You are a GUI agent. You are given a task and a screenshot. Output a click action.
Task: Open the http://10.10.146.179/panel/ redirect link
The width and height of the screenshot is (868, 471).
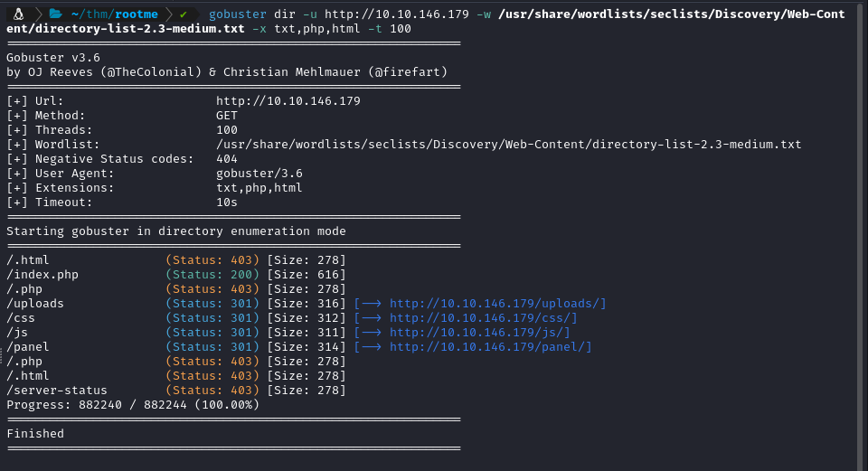click(x=491, y=347)
